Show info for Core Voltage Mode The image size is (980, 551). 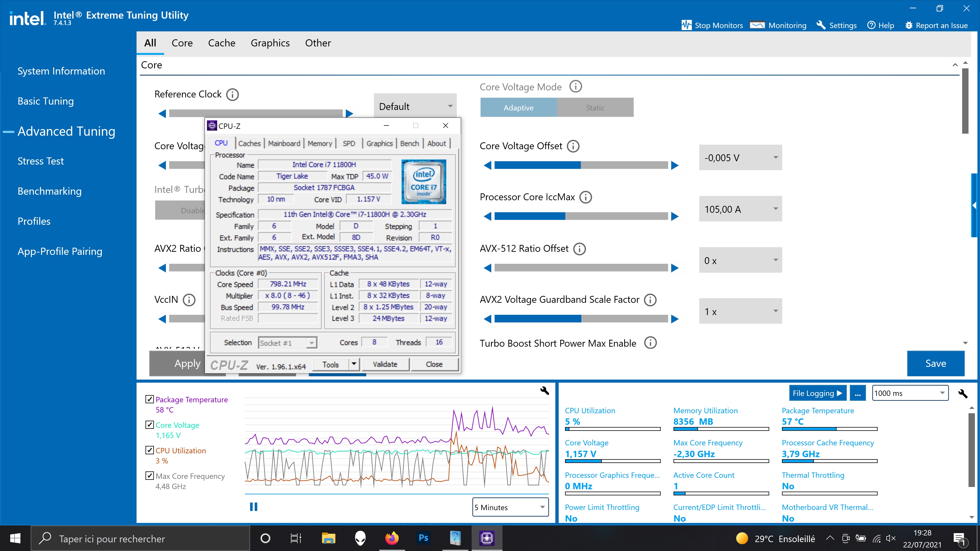click(575, 87)
